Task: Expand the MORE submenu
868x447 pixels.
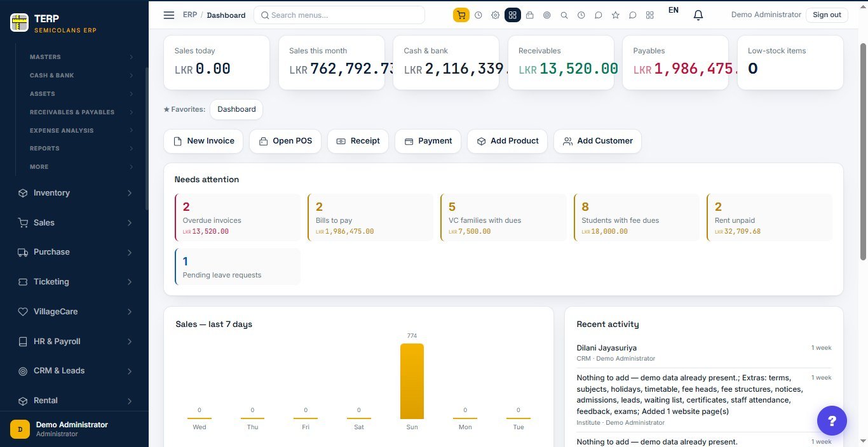Action: (81, 167)
